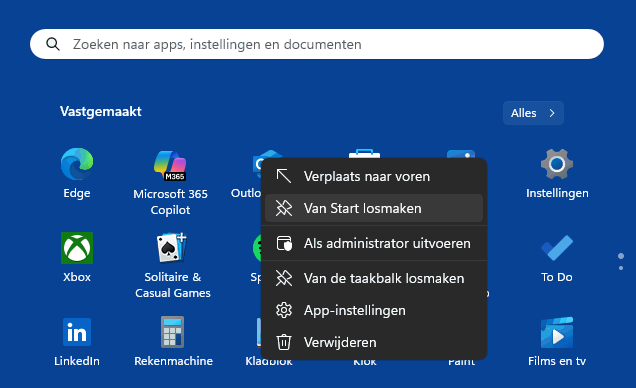
Task: Open the Edge app icon
Action: (x=77, y=164)
